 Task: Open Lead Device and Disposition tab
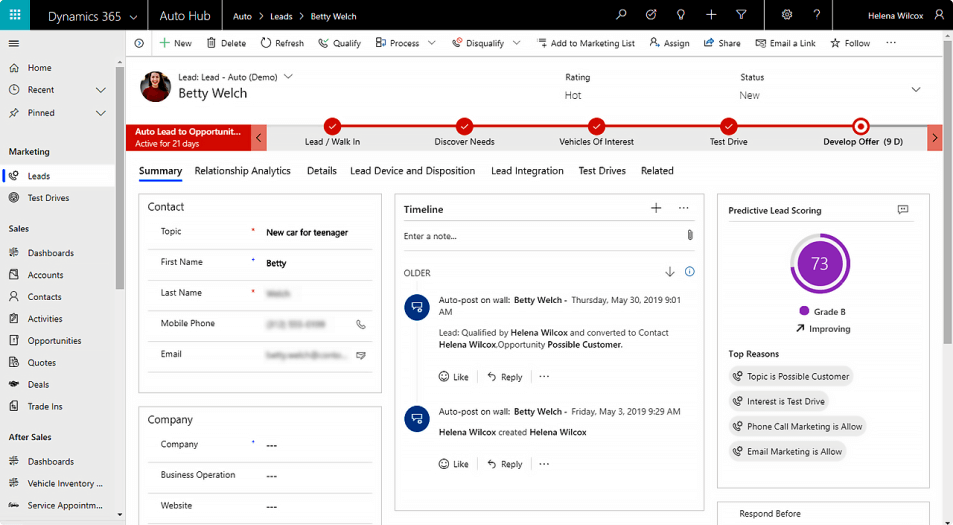(413, 171)
